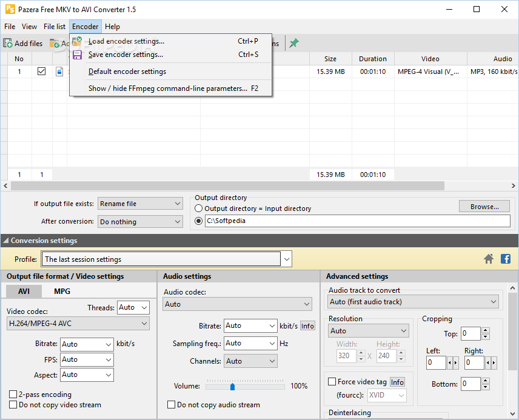Choose Default encoder settings
519x420 pixels.
[x=170, y=72]
